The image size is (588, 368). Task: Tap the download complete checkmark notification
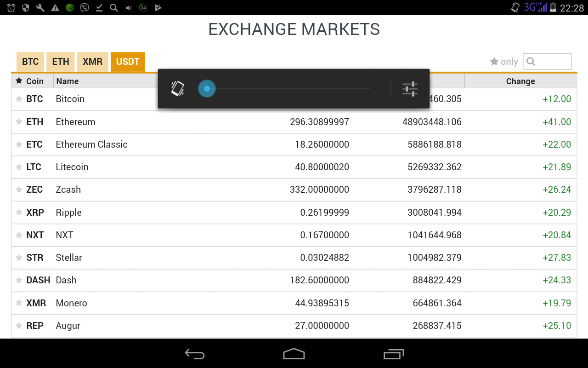(x=99, y=8)
